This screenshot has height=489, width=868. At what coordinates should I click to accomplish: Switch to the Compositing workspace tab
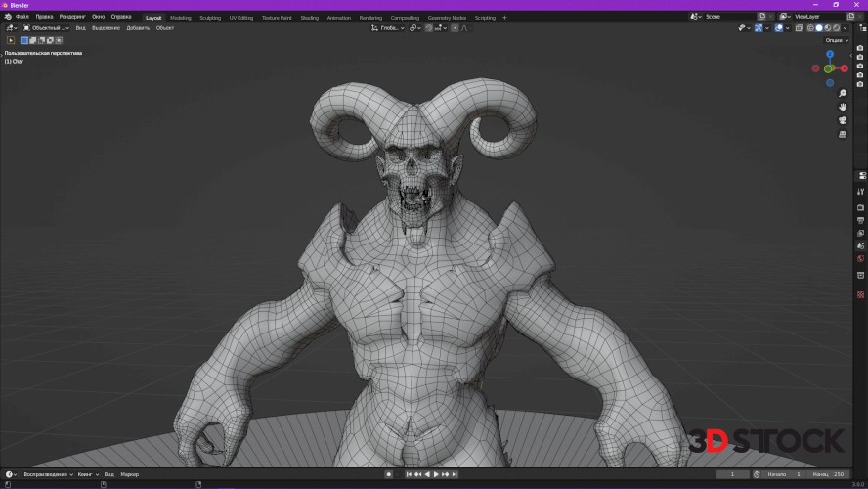coord(405,18)
